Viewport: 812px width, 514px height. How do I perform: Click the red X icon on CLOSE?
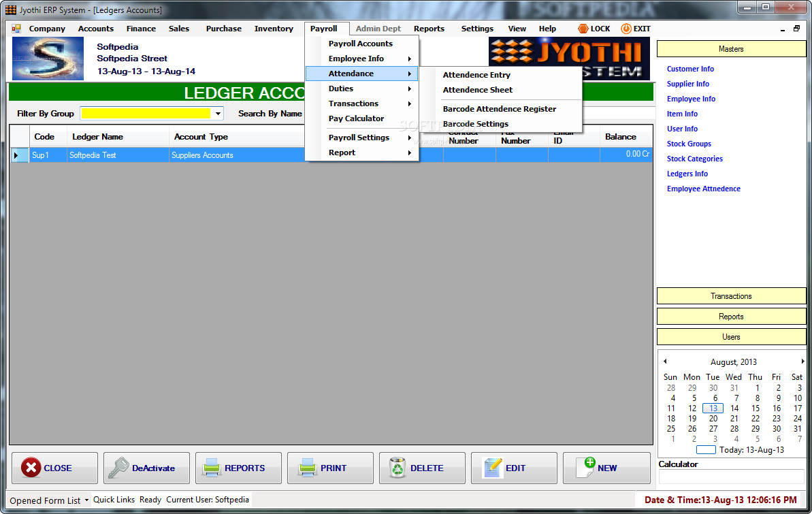point(31,468)
